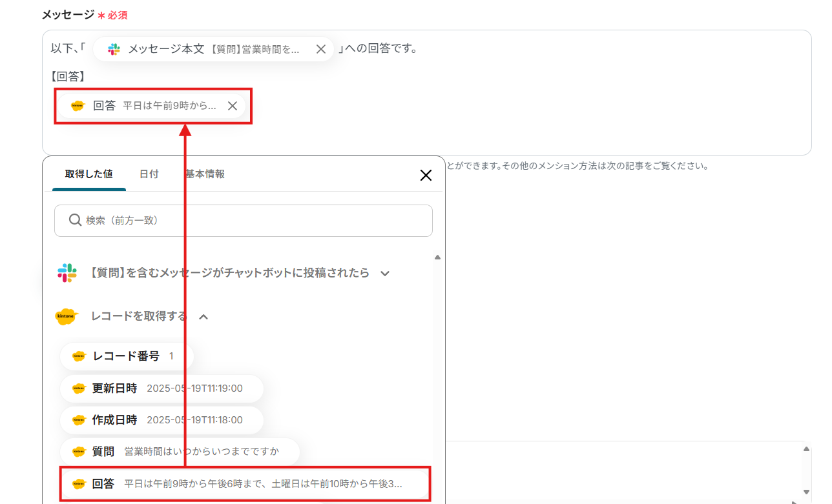Click the kintone icon beside レコードを取得する

67,316
